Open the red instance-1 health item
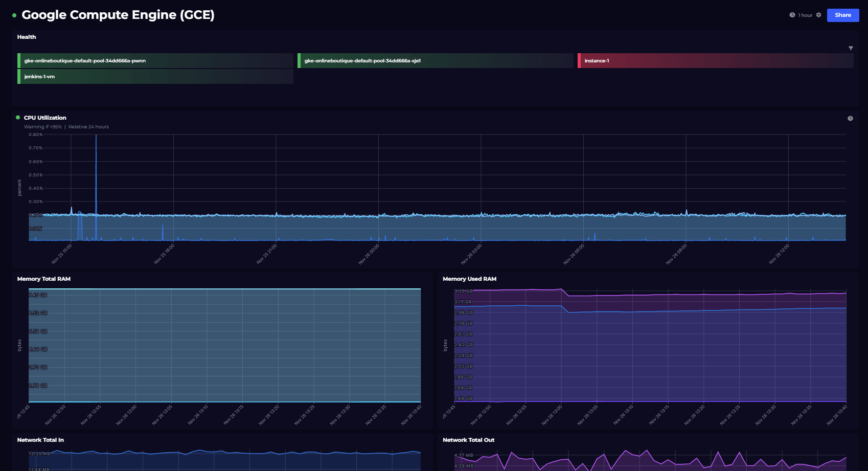The width and height of the screenshot is (868, 471). click(715, 61)
